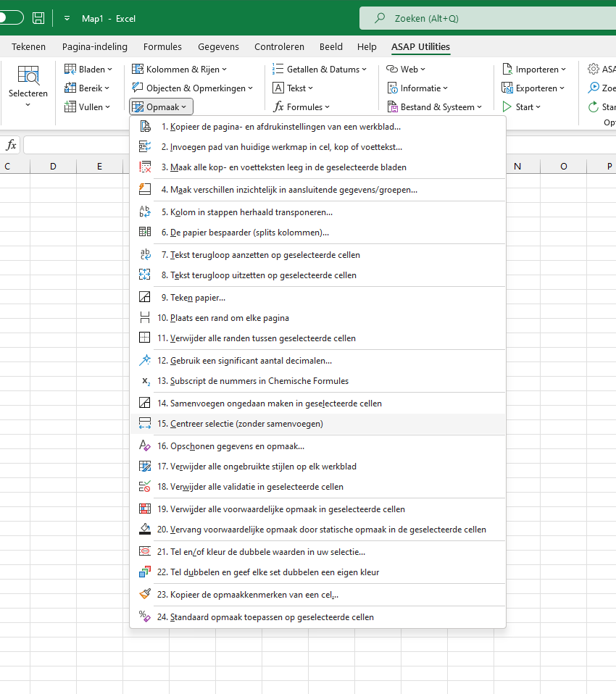Image resolution: width=616 pixels, height=694 pixels.
Task: Click icon for Verwijder voorwaardelijke opmaak
Action: point(145,509)
